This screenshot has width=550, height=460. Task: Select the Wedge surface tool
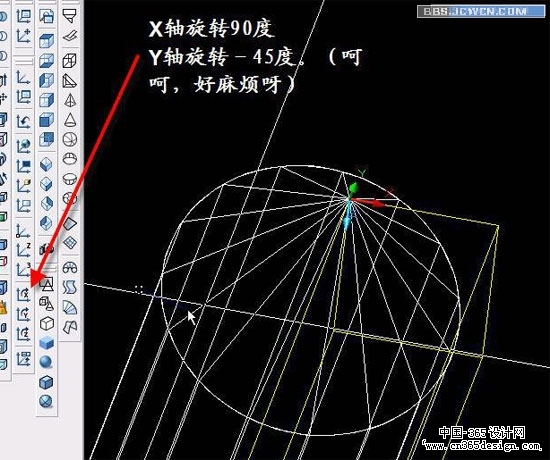click(70, 81)
